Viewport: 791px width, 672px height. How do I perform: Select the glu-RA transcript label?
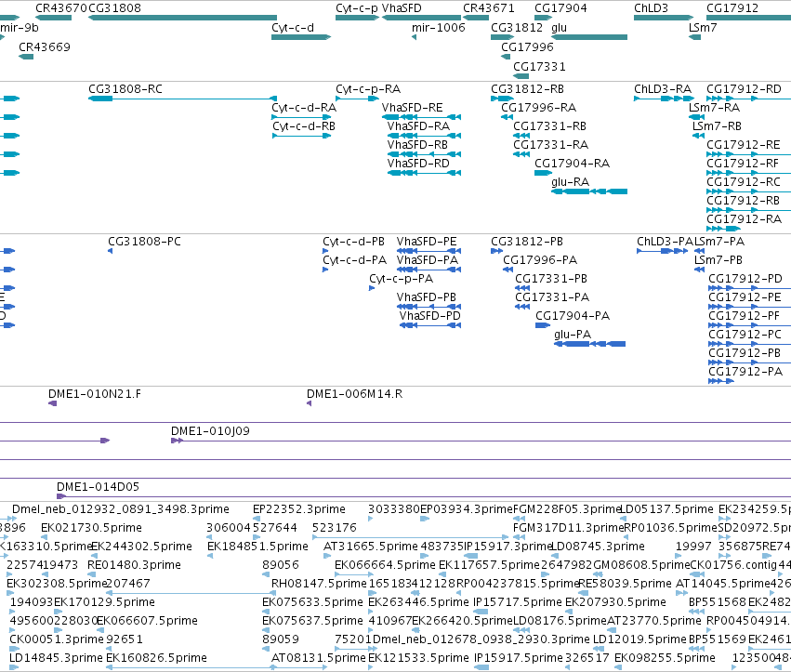tap(570, 182)
